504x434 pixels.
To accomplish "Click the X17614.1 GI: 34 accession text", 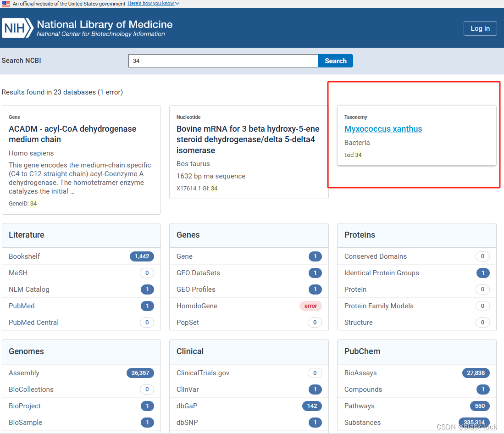I will (x=197, y=189).
